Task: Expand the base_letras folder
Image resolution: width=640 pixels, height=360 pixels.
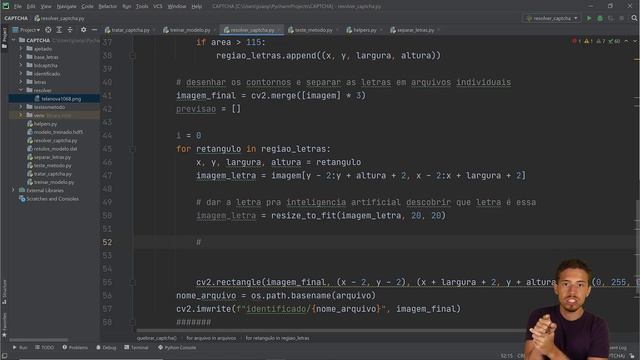Action: pos(21,57)
